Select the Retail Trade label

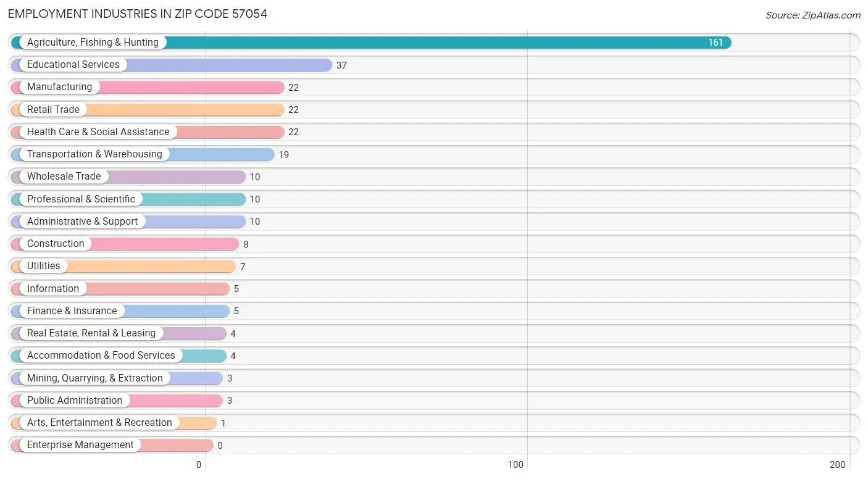click(x=53, y=109)
